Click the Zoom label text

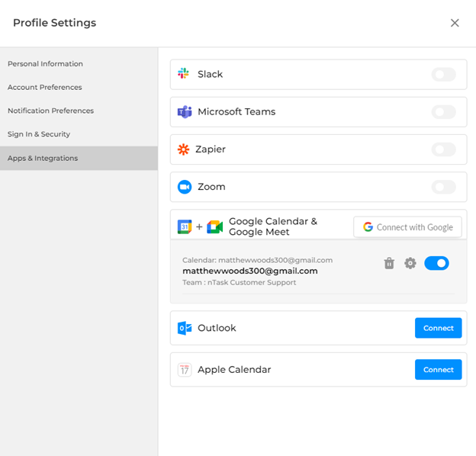pyautogui.click(x=211, y=187)
